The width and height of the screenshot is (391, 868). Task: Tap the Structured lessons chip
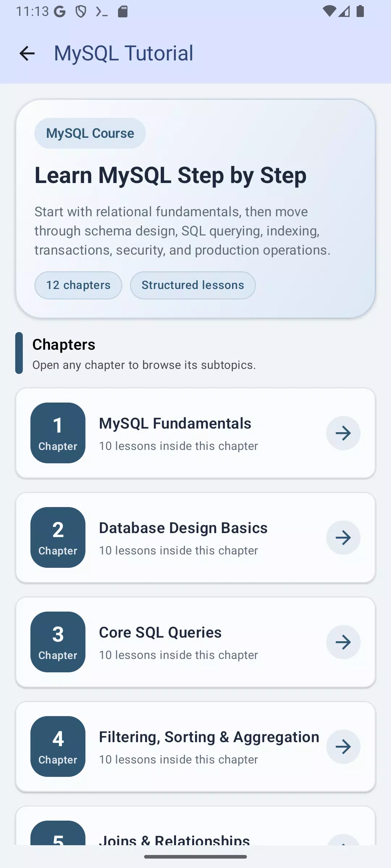click(x=193, y=285)
